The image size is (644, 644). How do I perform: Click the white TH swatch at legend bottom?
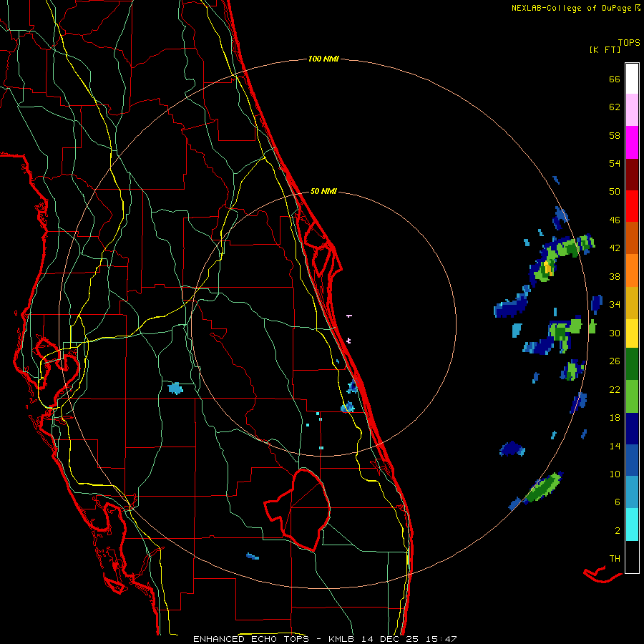coord(632,557)
